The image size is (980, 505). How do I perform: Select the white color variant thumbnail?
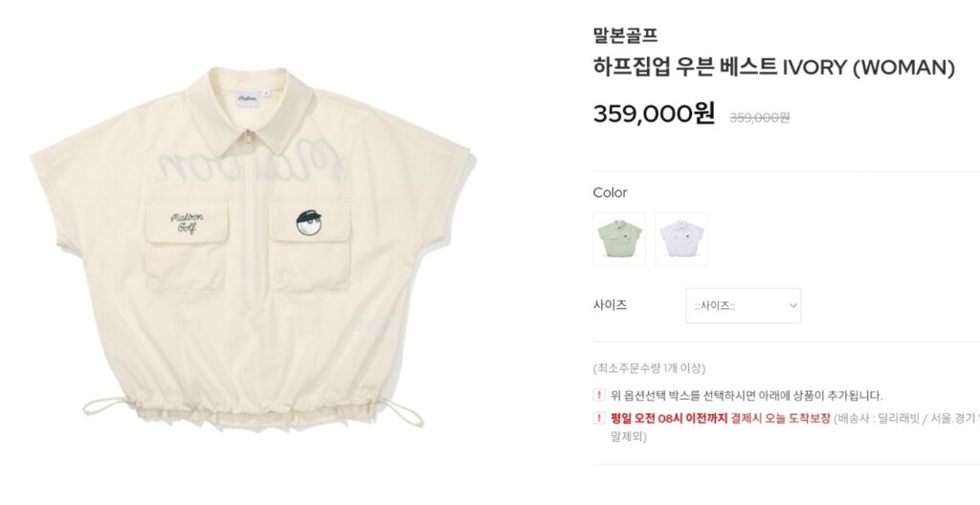681,239
